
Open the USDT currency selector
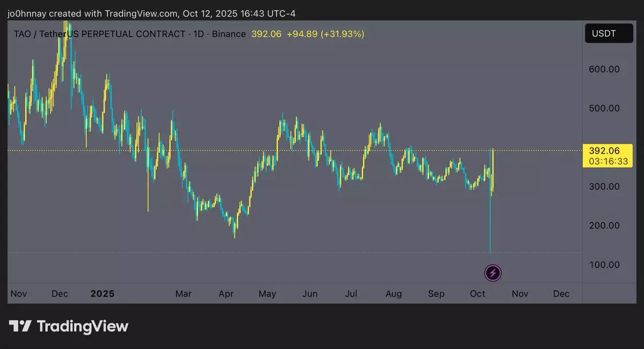pos(608,34)
